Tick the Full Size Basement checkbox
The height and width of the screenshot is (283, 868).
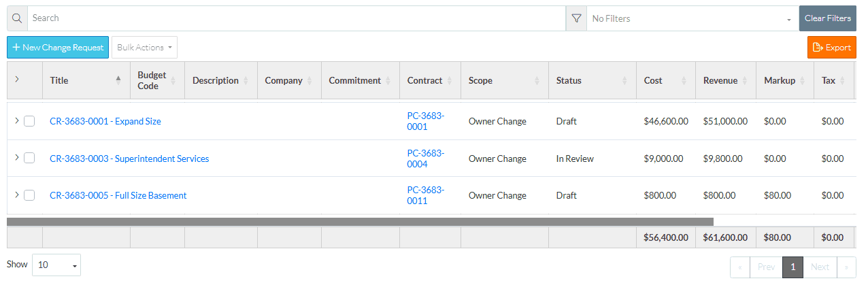(x=29, y=195)
